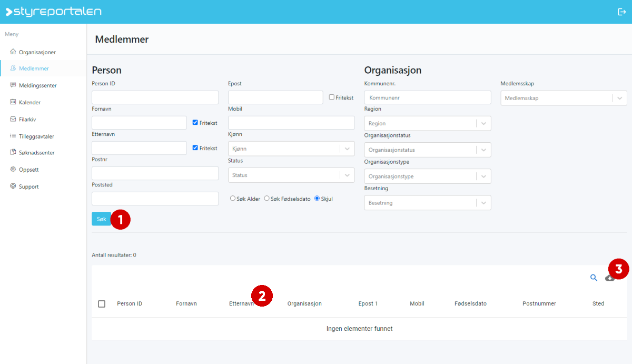The width and height of the screenshot is (632, 364).
Task: Open Søknadssenter from the side menu
Action: [36, 153]
